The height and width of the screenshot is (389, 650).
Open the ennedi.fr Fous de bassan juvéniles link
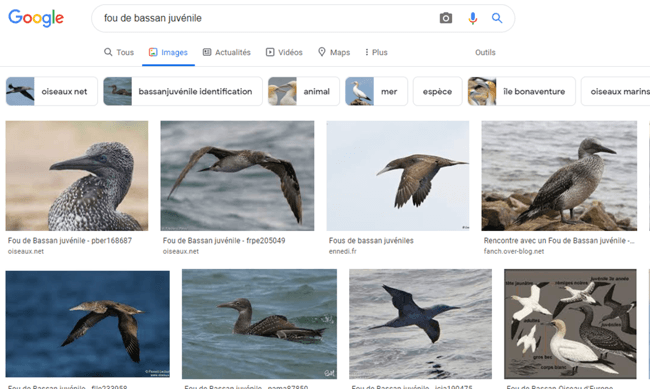(x=371, y=241)
